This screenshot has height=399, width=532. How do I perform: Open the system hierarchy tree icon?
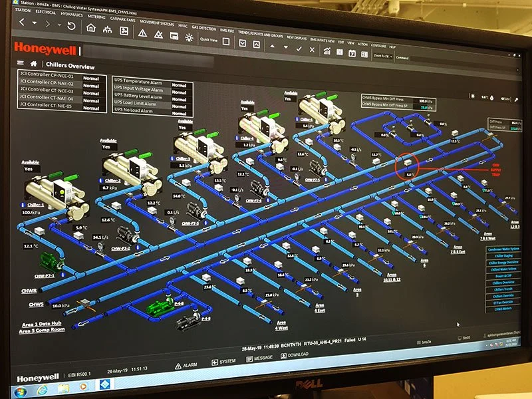(107, 29)
